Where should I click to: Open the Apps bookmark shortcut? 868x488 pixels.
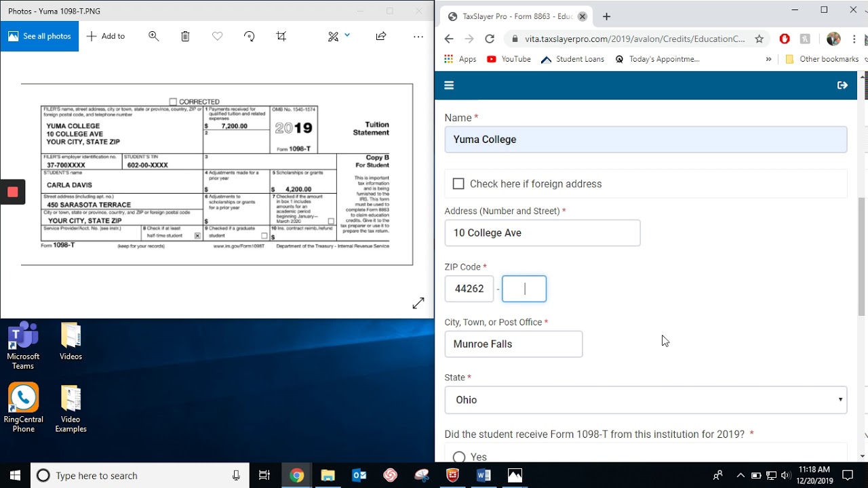coord(460,59)
